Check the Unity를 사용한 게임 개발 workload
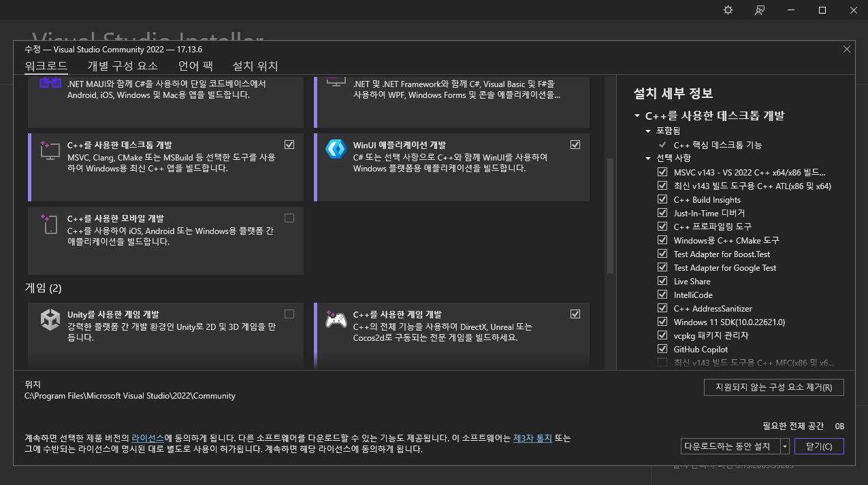Image resolution: width=868 pixels, height=485 pixels. pyautogui.click(x=289, y=314)
